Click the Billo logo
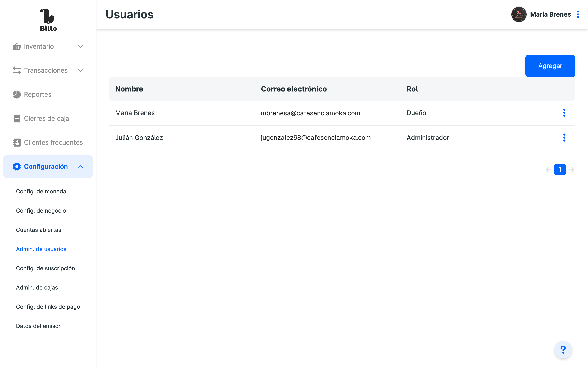This screenshot has height=368, width=588. [48, 20]
